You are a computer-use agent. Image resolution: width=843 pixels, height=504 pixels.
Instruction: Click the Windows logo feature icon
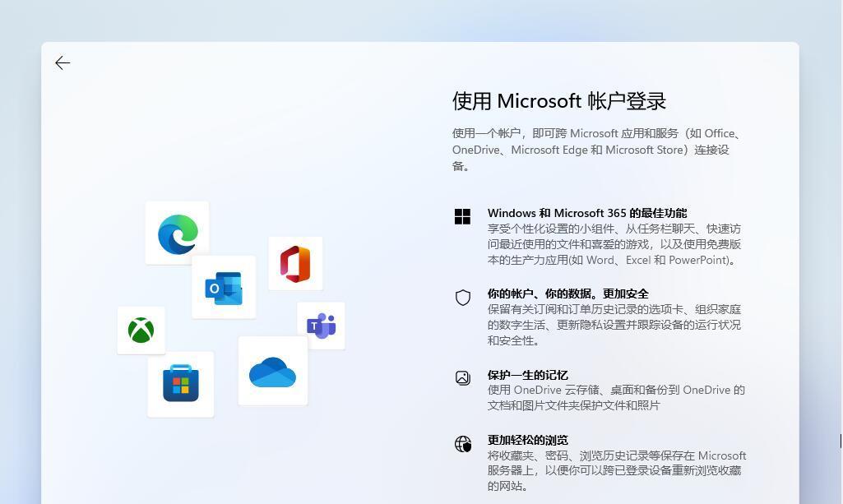click(462, 216)
